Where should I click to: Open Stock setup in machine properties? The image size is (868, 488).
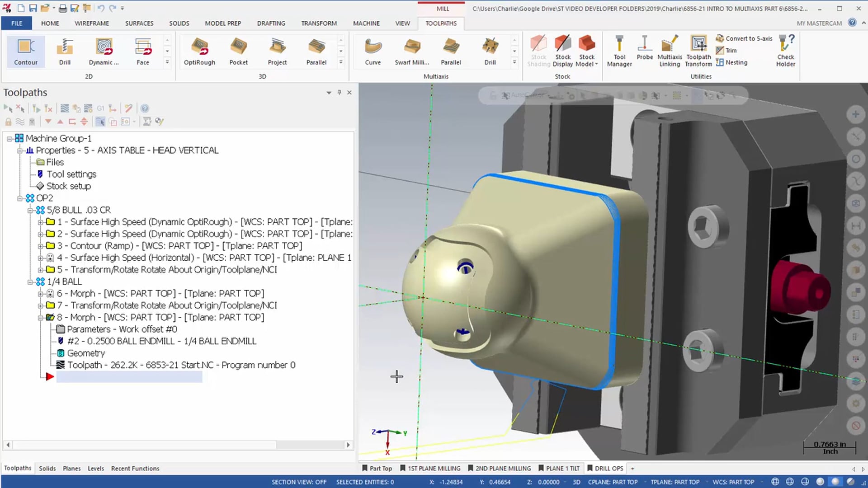69,186
